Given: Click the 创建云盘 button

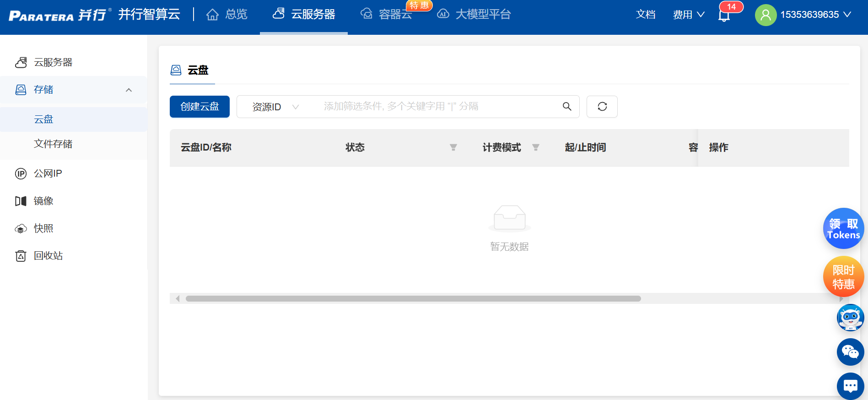Looking at the screenshot, I should [199, 107].
